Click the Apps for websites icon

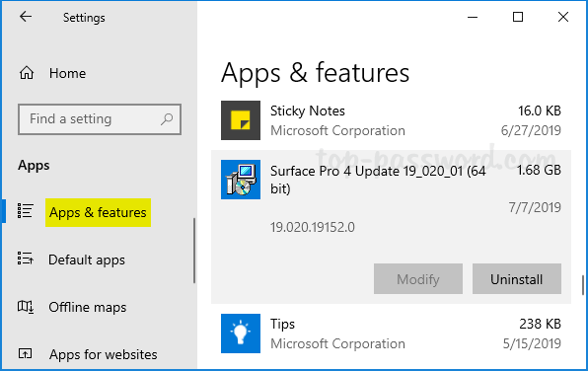coord(25,353)
